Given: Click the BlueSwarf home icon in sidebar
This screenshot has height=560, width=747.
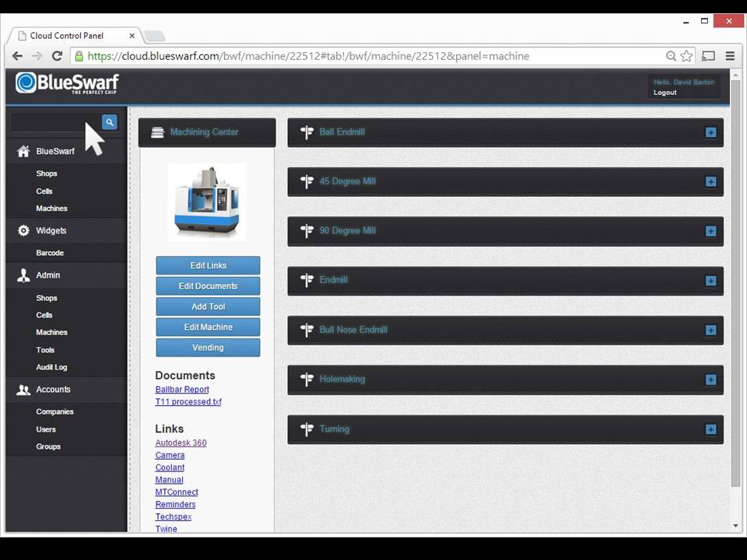Looking at the screenshot, I should (x=23, y=152).
